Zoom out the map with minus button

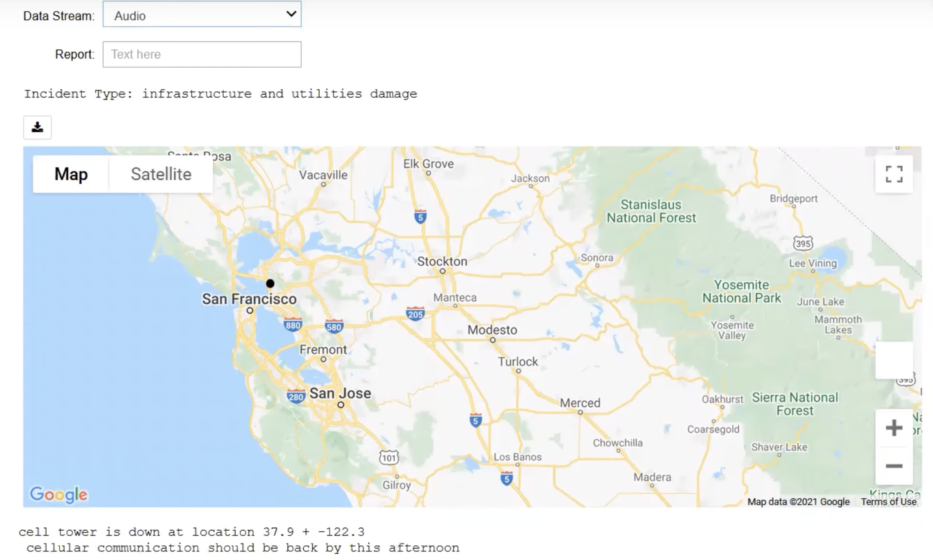click(x=894, y=466)
